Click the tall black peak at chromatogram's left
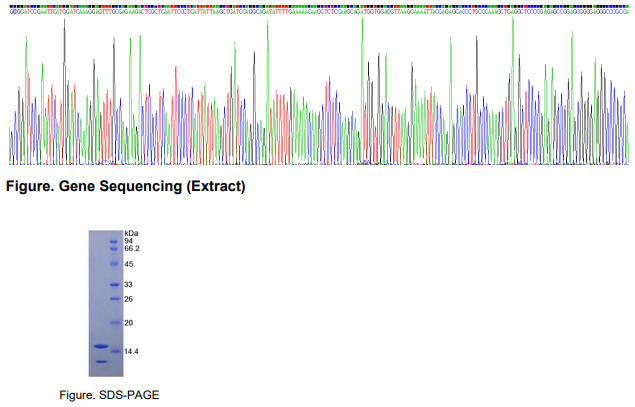635x407 pixels. pyautogui.click(x=65, y=30)
